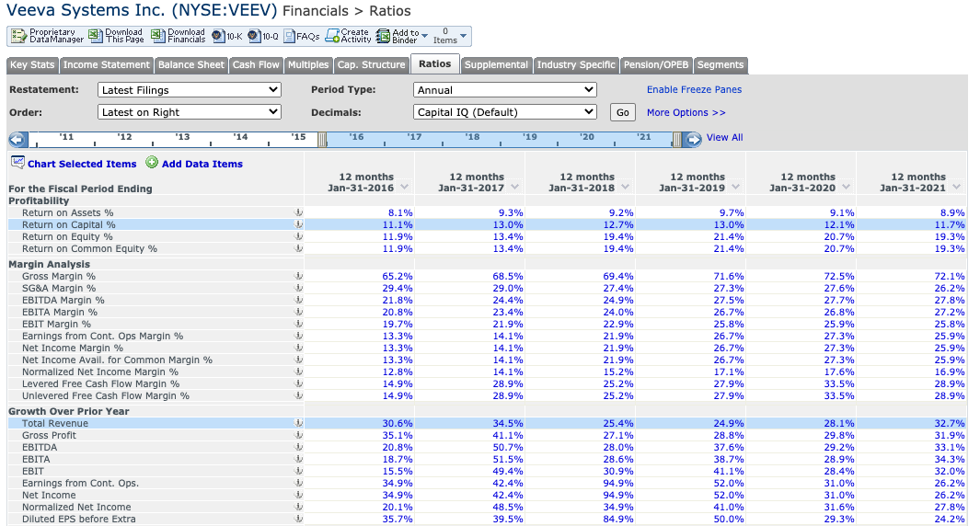980x526 pixels.
Task: Open the Period Type dropdown
Action: (505, 90)
